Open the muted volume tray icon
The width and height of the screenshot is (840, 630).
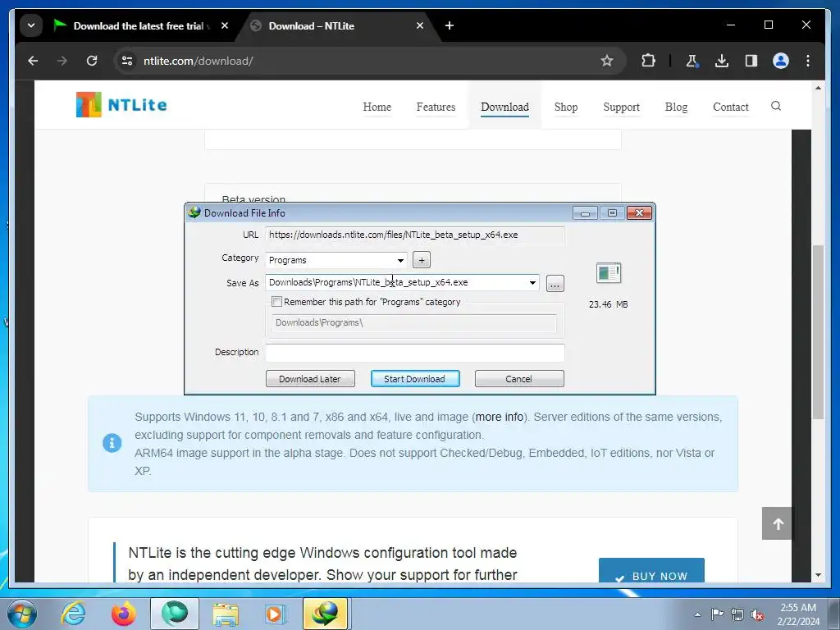click(x=757, y=614)
